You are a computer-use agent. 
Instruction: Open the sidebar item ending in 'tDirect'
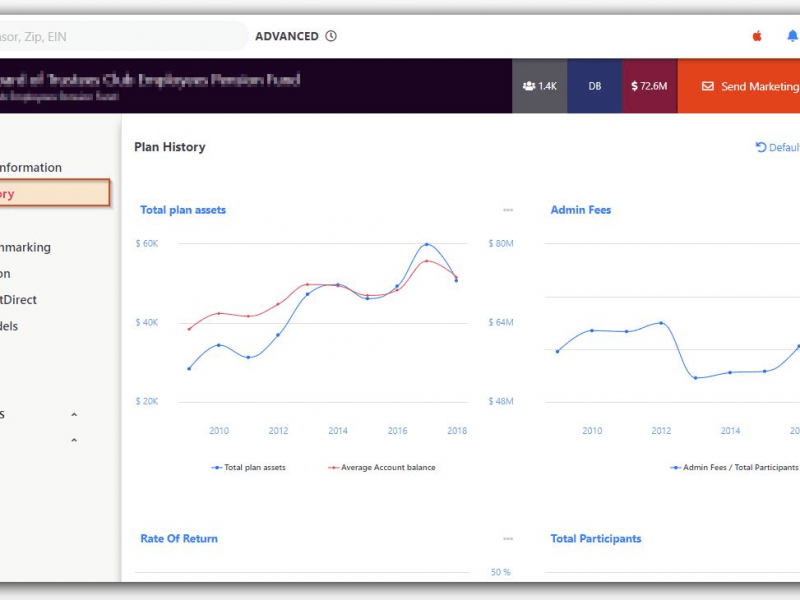(20, 299)
